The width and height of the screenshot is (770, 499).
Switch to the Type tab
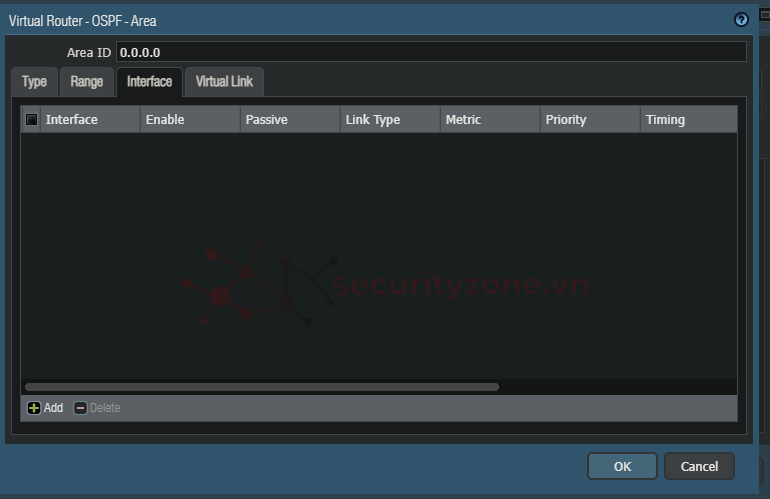pyautogui.click(x=34, y=82)
